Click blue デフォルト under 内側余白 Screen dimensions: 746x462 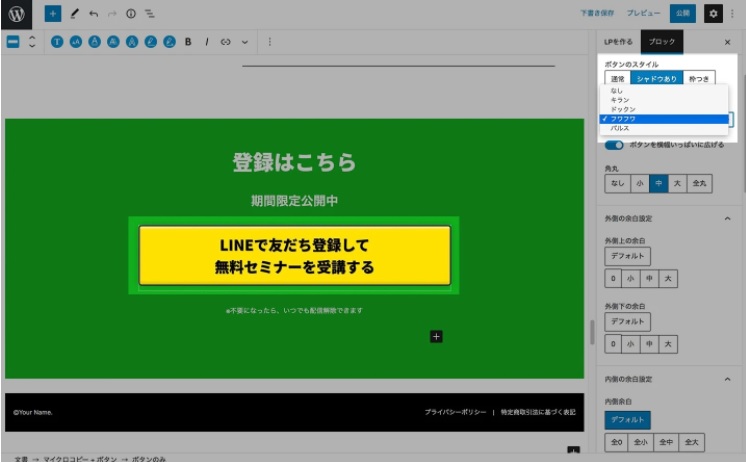coord(628,420)
